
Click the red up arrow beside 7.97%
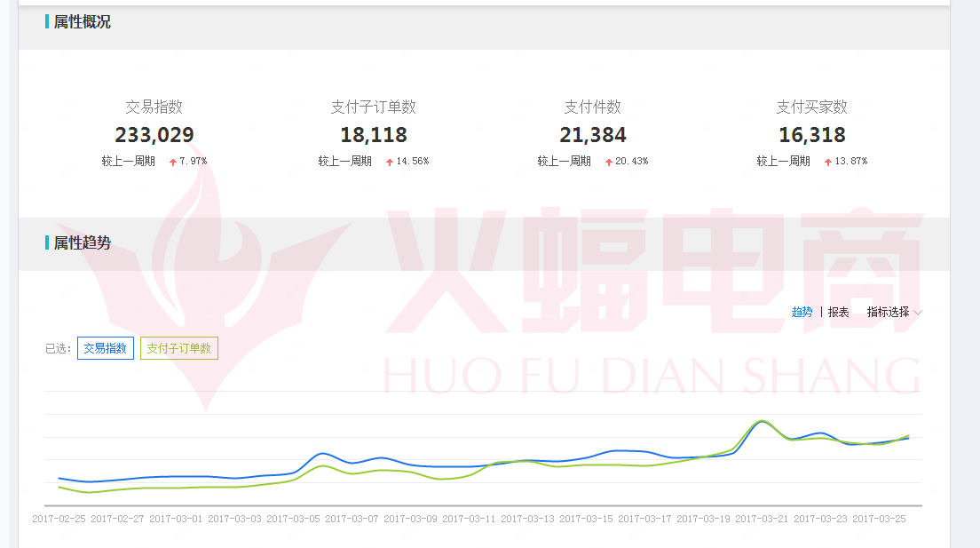tap(173, 162)
